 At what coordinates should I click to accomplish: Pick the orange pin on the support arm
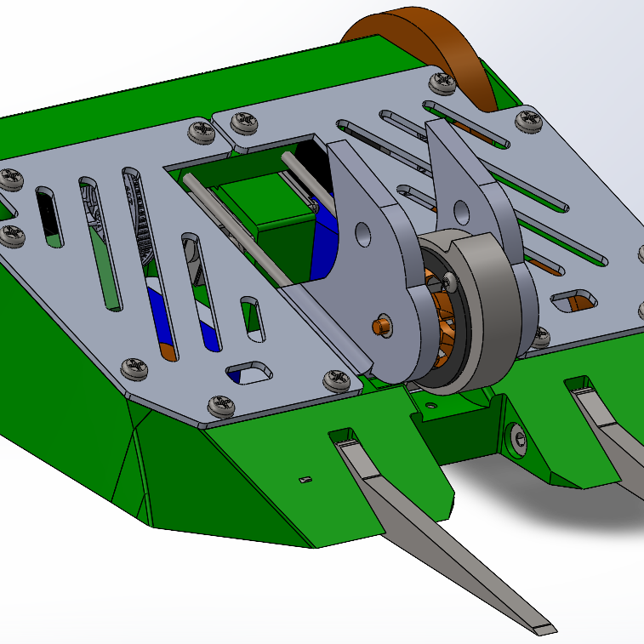coord(382,326)
